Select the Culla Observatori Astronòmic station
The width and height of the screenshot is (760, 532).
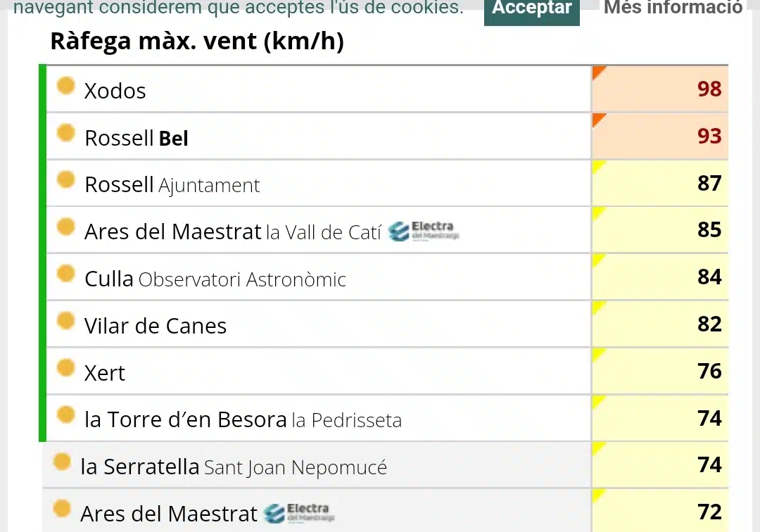click(x=215, y=279)
